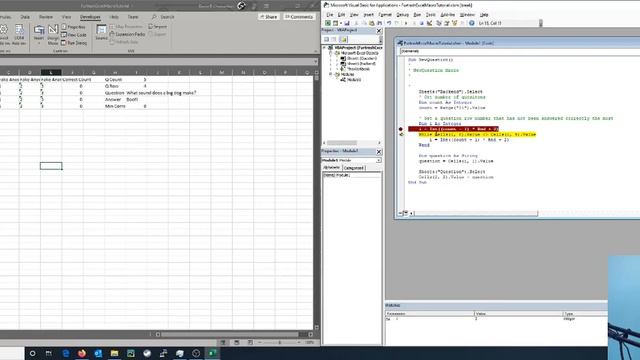Viewport: 640px width, 360px height.
Task: Click View Object icon in Project panel
Action: pyautogui.click(x=333, y=40)
